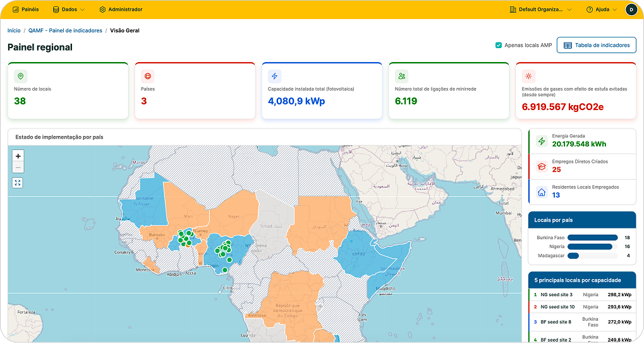Screen dimensions: 644x343
Task: Click the 6.119 connections value
Action: (406, 101)
